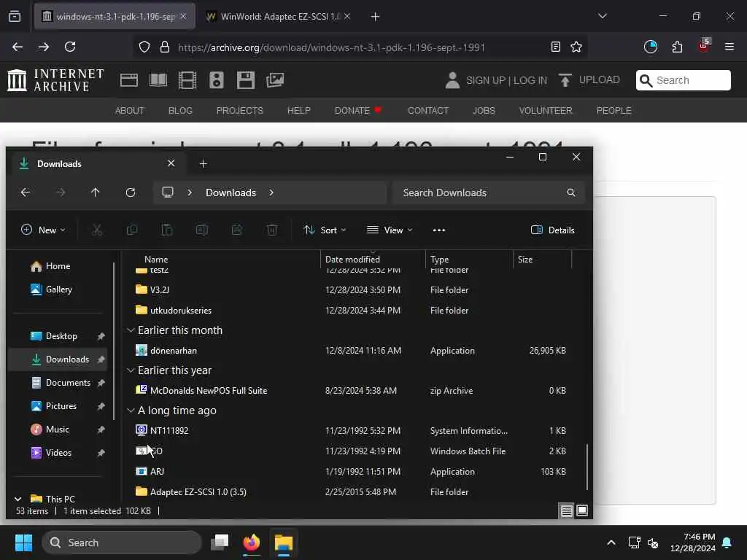
Task: Collapse the Earlier this month group
Action: tap(131, 330)
